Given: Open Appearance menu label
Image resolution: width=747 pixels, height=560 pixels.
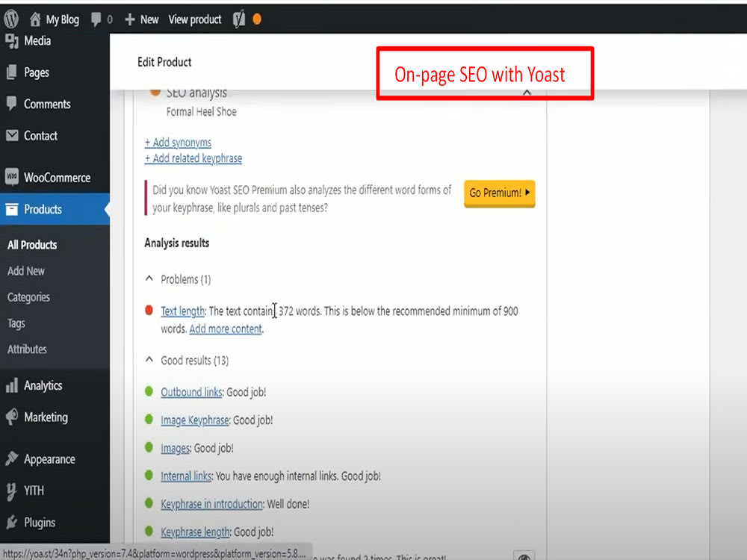Looking at the screenshot, I should pyautogui.click(x=49, y=459).
